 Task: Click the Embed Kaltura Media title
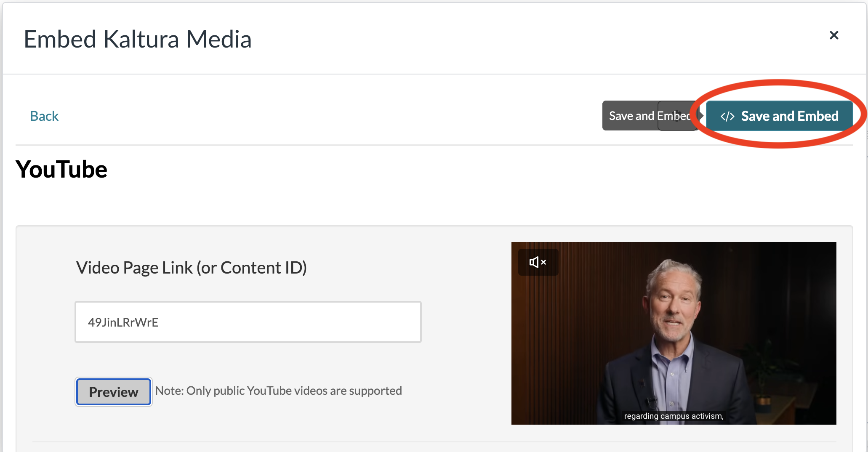coord(137,39)
